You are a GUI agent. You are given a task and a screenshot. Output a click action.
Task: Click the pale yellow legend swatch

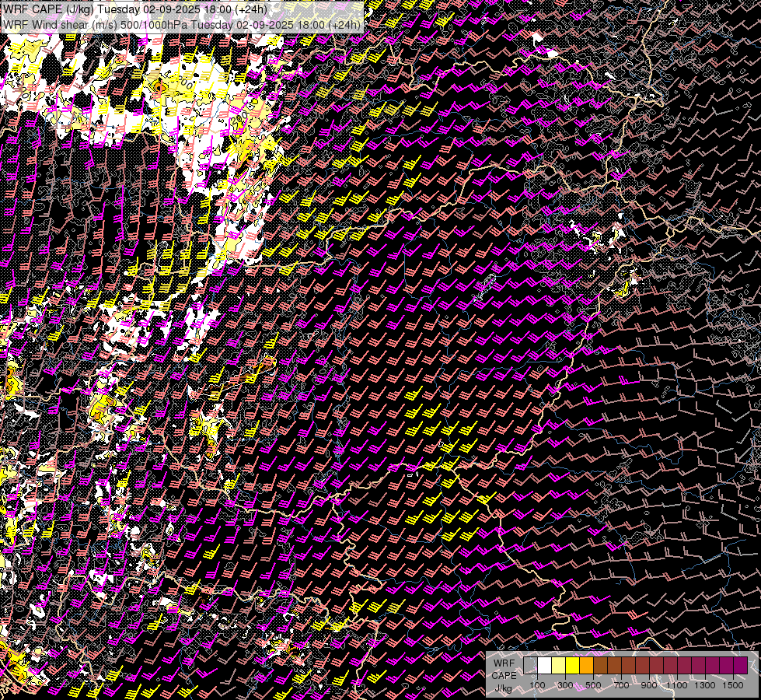(x=558, y=665)
